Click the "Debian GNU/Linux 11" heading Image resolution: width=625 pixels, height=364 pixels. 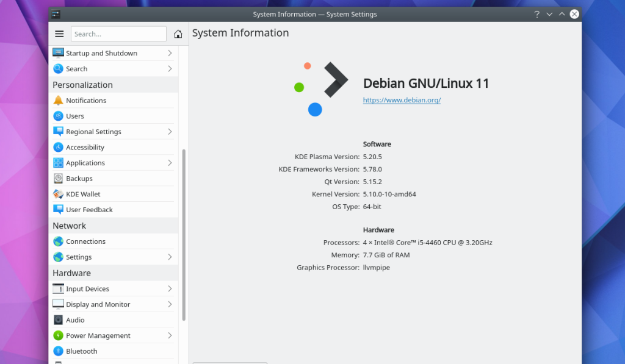425,84
